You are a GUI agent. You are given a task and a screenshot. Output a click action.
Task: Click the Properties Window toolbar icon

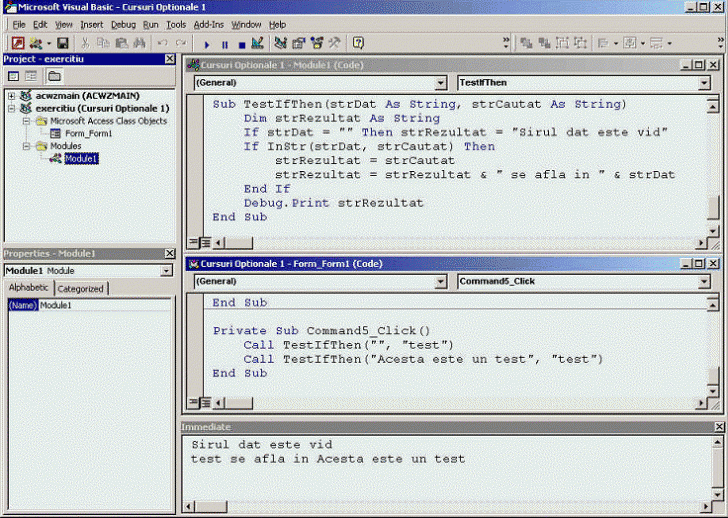299,43
